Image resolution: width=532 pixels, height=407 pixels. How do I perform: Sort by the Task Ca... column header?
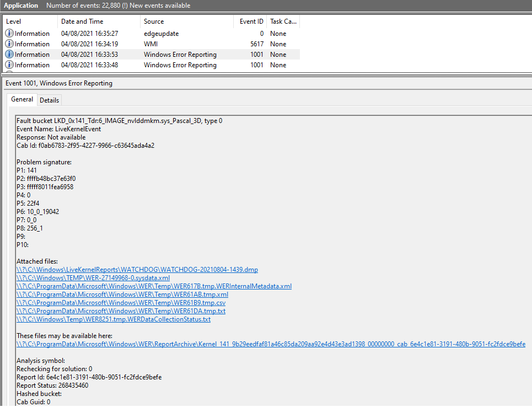point(283,22)
